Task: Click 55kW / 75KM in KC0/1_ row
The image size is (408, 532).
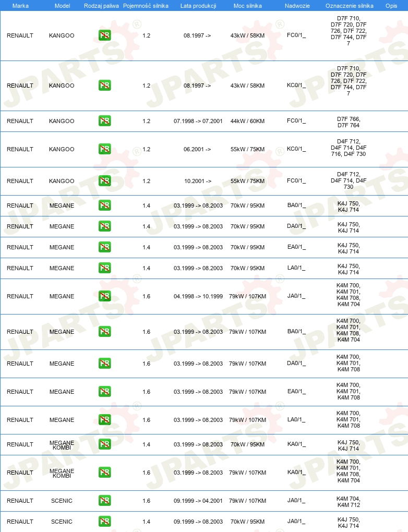Action: [x=247, y=149]
